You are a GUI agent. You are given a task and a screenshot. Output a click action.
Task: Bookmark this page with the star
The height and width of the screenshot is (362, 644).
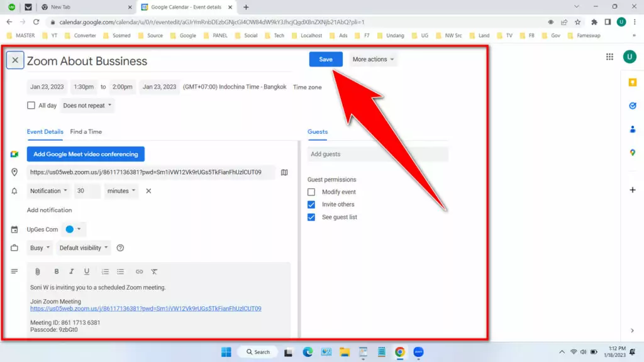(x=578, y=22)
